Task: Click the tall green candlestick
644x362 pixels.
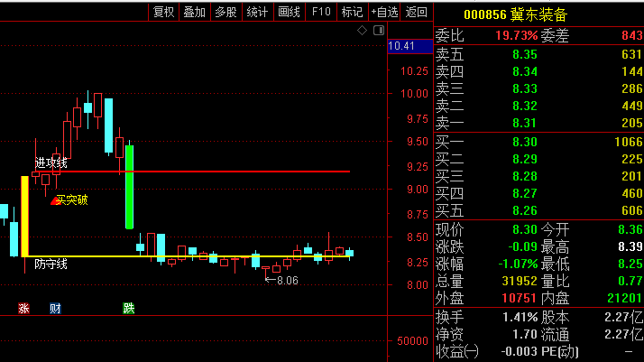Action: click(x=129, y=187)
